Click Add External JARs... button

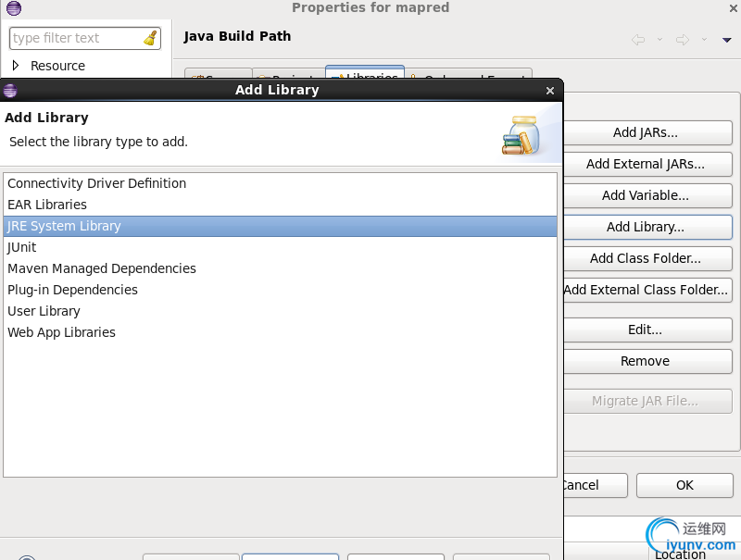(647, 164)
